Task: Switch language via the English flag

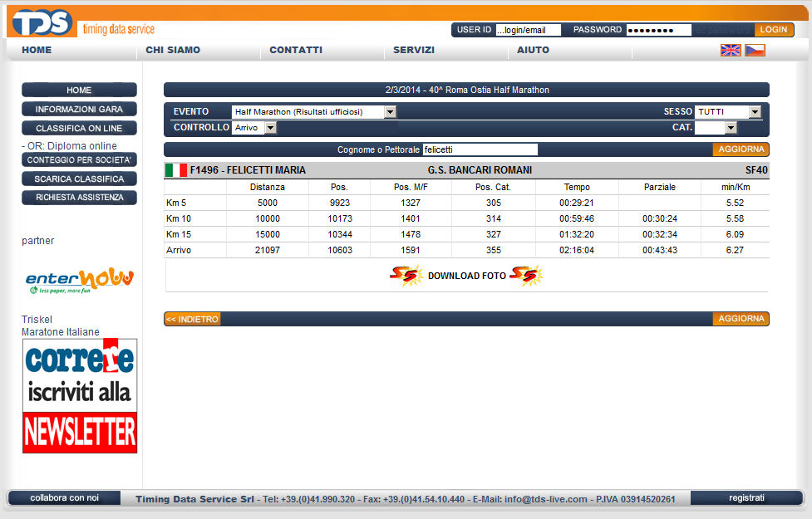Action: pos(730,50)
